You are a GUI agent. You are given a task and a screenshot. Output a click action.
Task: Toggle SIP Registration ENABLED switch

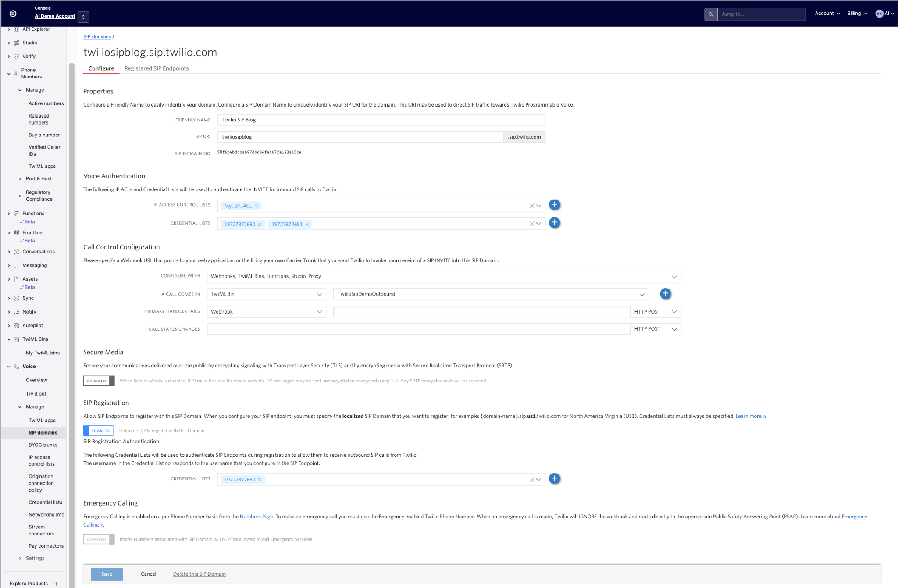(98, 431)
